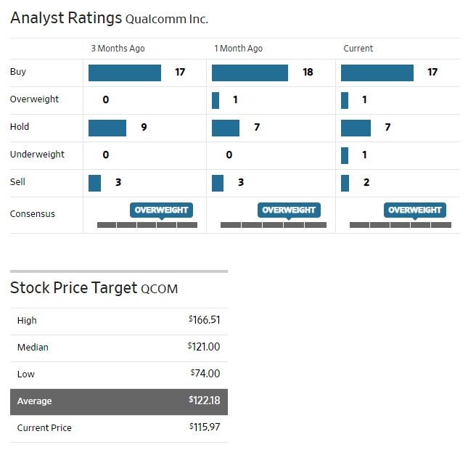Click the Hold bar showing 9 ratings
Image resolution: width=476 pixels, height=455 pixels.
click(x=107, y=128)
